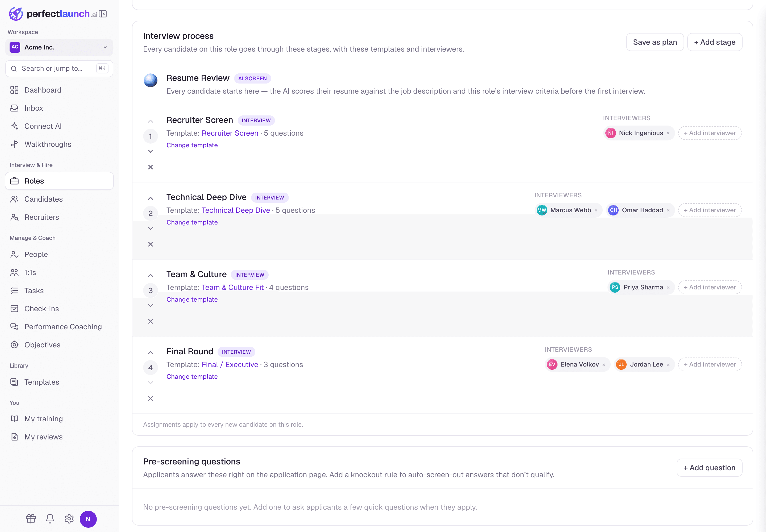Select Roles in sidebar

pos(59,181)
